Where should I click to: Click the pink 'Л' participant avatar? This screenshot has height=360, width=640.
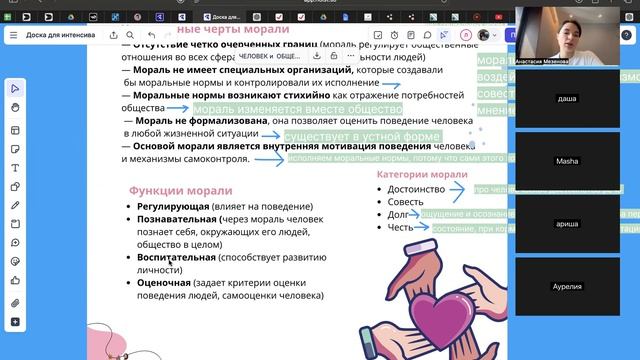(466, 35)
